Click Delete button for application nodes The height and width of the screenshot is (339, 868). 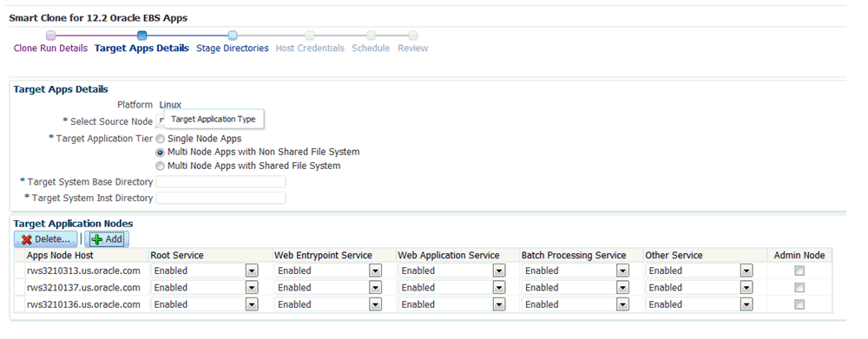point(46,239)
